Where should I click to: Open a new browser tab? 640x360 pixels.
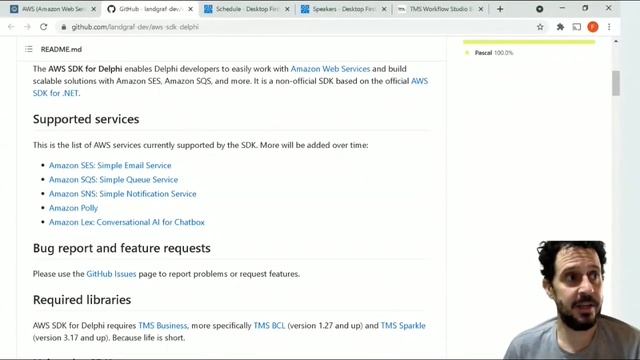click(x=500, y=9)
